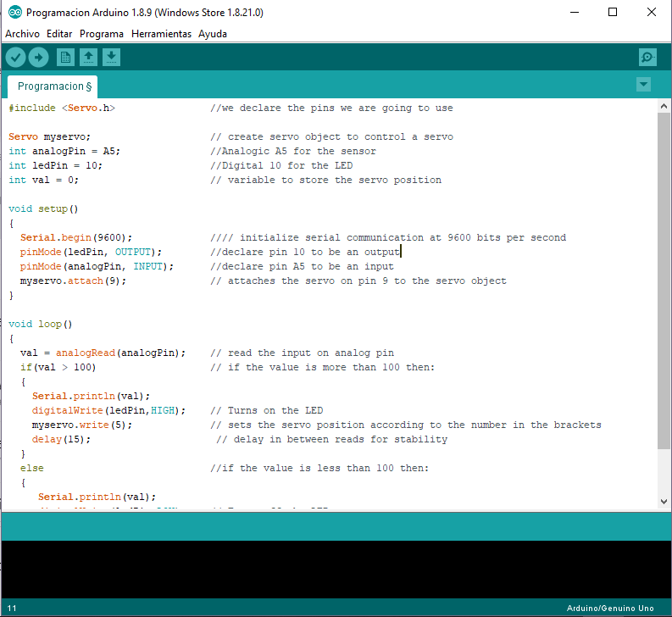Create a new sketch with the New icon
This screenshot has width=672, height=617.
pos(65,57)
